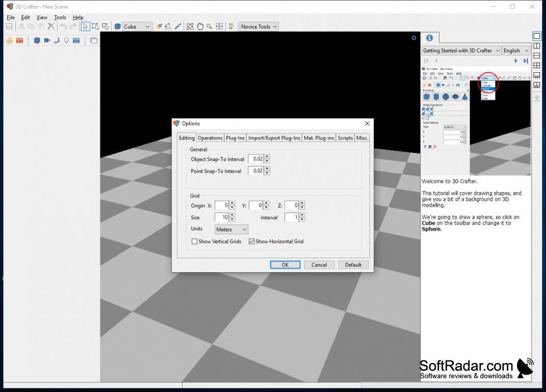Select the magnifier zoom tool

210,27
